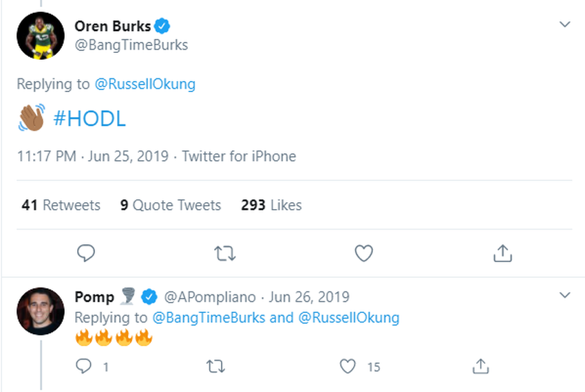
Task: Like the #HODL tweet by Oren Burks
Action: [363, 254]
